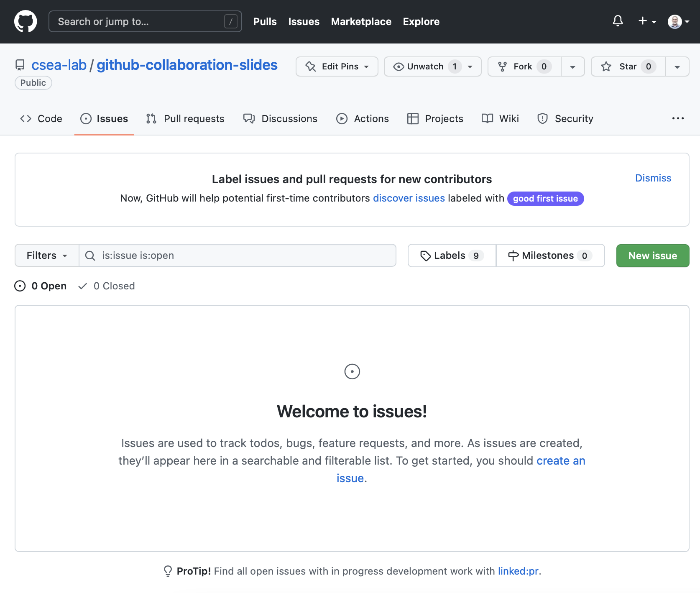
Task: Open the Actions tab
Action: tap(363, 119)
